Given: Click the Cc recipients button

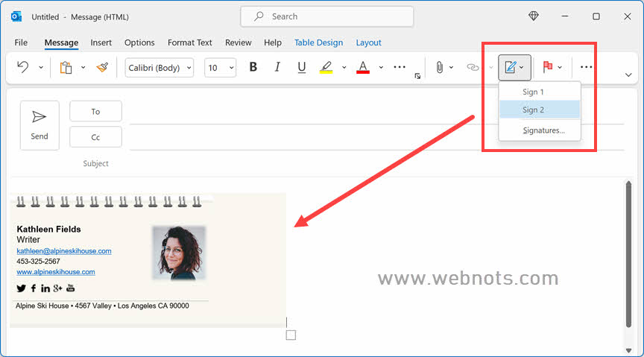Looking at the screenshot, I should click(95, 137).
